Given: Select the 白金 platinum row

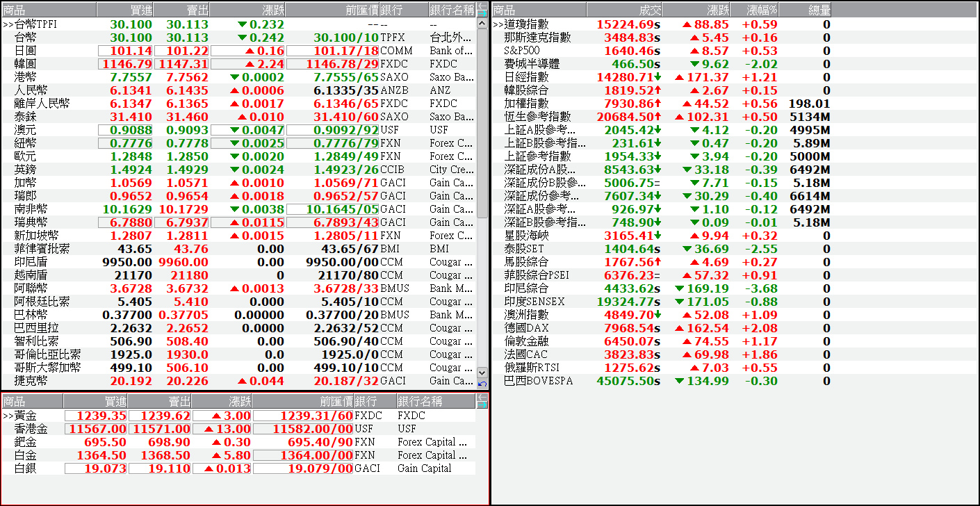Looking at the screenshot, I should 238,455.
